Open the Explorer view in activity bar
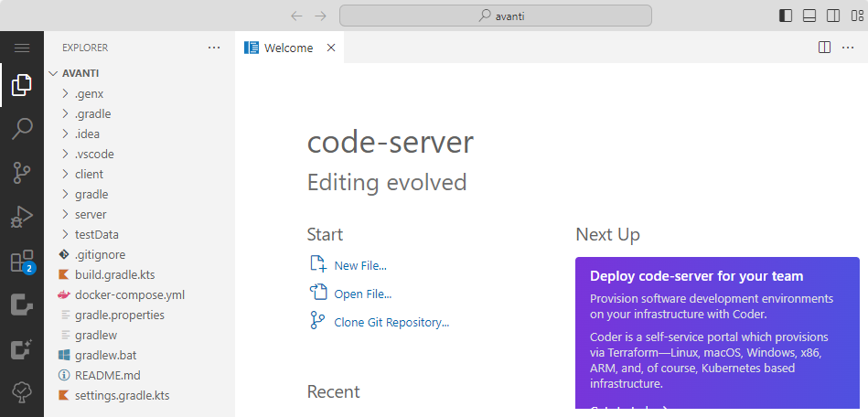Image resolution: width=868 pixels, height=417 pixels. pyautogui.click(x=22, y=85)
